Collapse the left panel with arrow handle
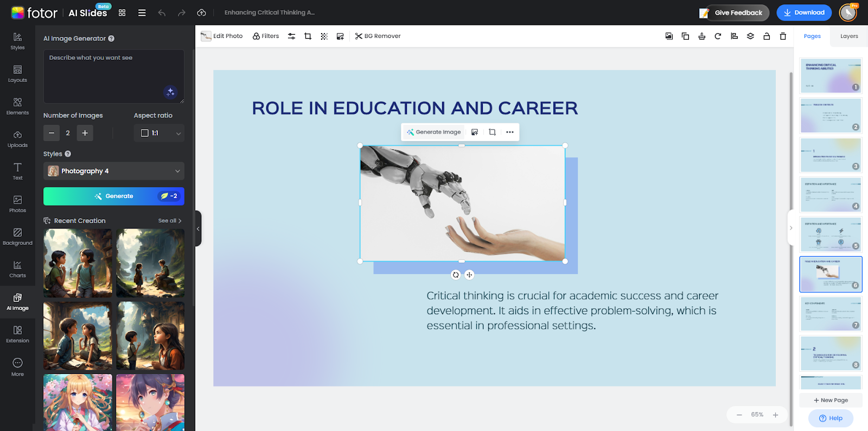Viewport: 868px width, 431px height. 198,229
